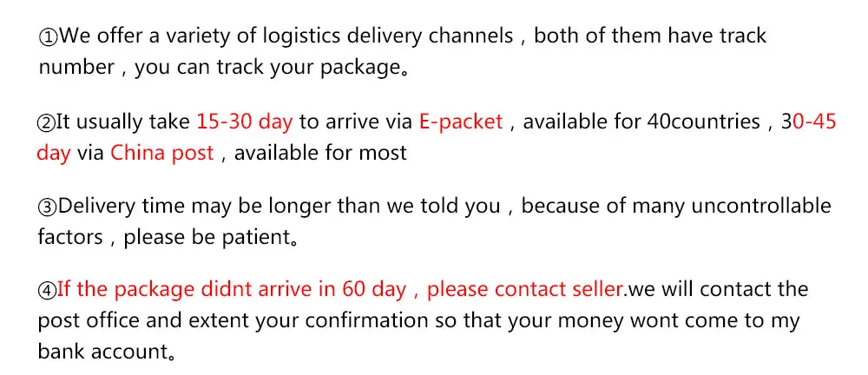Click 'please contact seller' red text

(525, 290)
